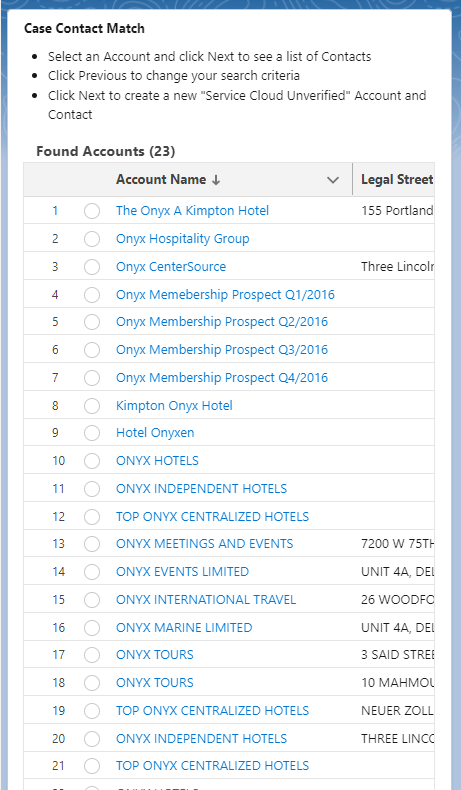Click the 'Case Contact Match' title
The image size is (461, 790).
pos(84,28)
